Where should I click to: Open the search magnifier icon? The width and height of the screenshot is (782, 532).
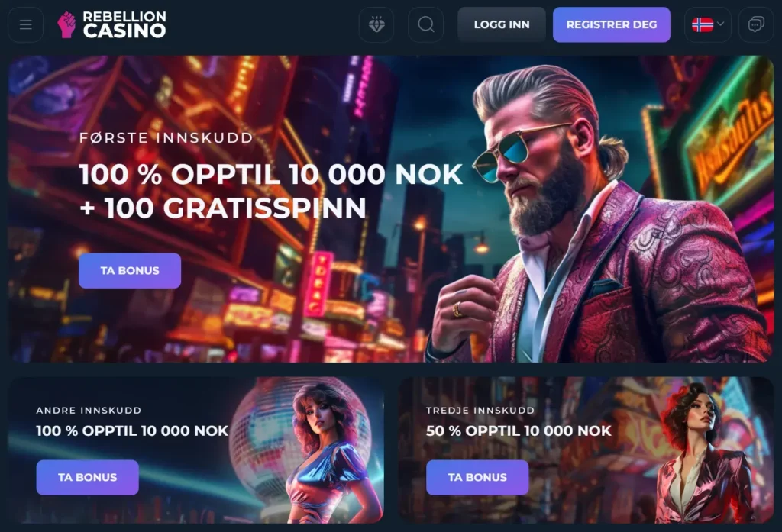coord(426,24)
